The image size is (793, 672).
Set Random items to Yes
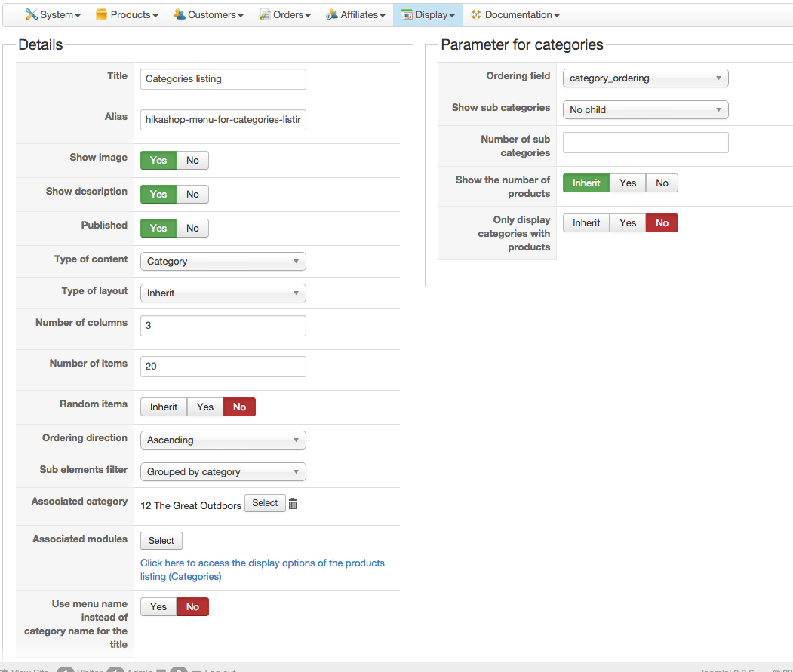(x=205, y=407)
